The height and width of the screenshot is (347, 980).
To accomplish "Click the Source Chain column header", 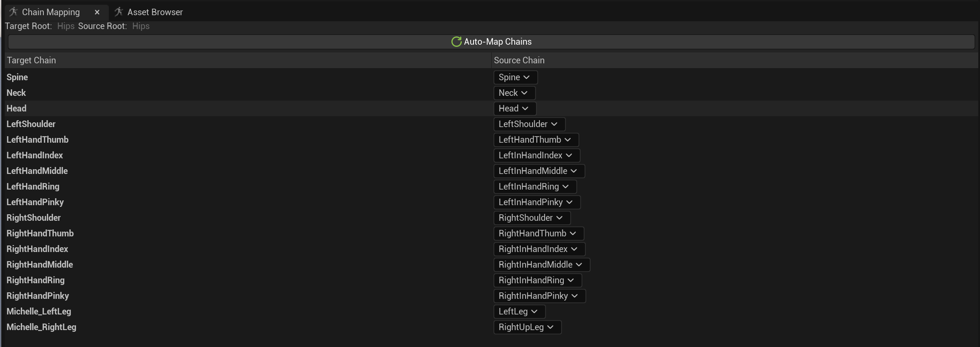I will coord(735,60).
